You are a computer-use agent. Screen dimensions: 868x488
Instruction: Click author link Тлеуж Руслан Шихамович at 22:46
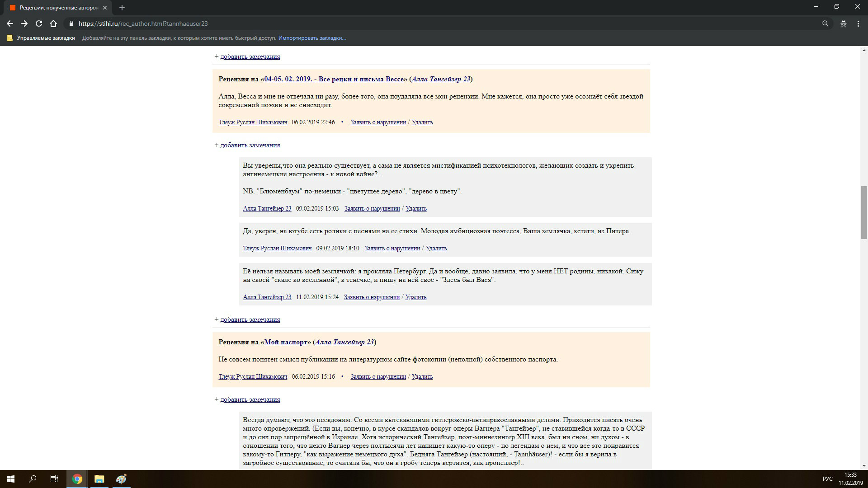253,122
